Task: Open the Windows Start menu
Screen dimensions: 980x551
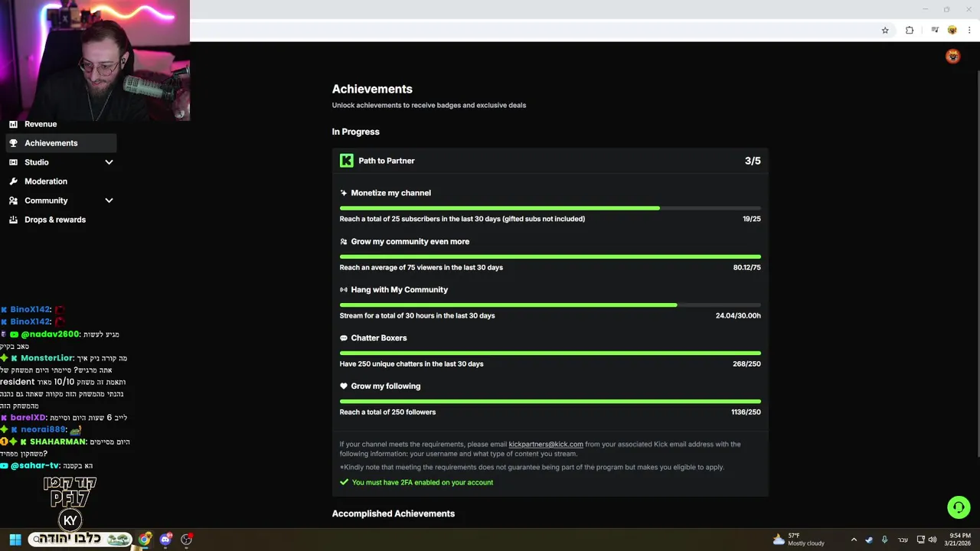Action: tap(15, 540)
